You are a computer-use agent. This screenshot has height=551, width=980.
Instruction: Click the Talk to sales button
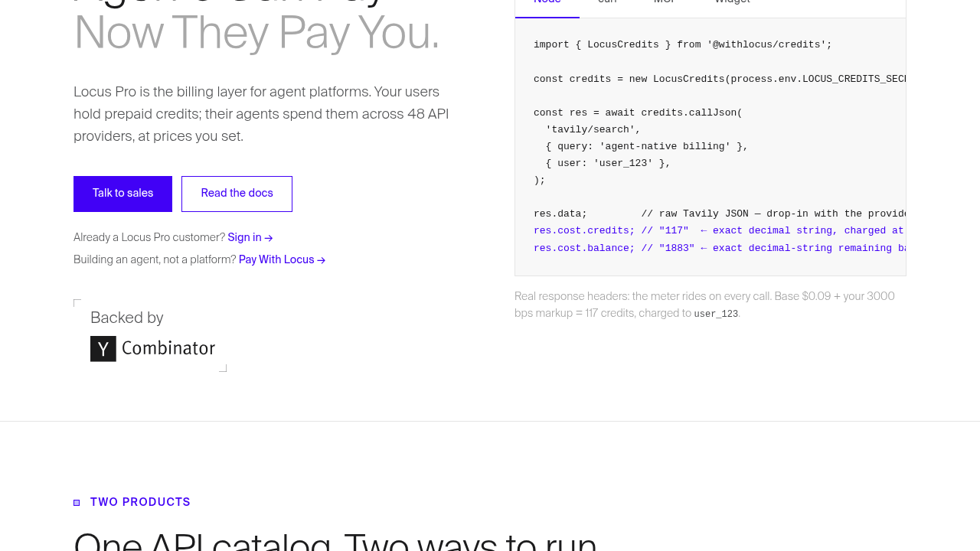pyautogui.click(x=122, y=194)
